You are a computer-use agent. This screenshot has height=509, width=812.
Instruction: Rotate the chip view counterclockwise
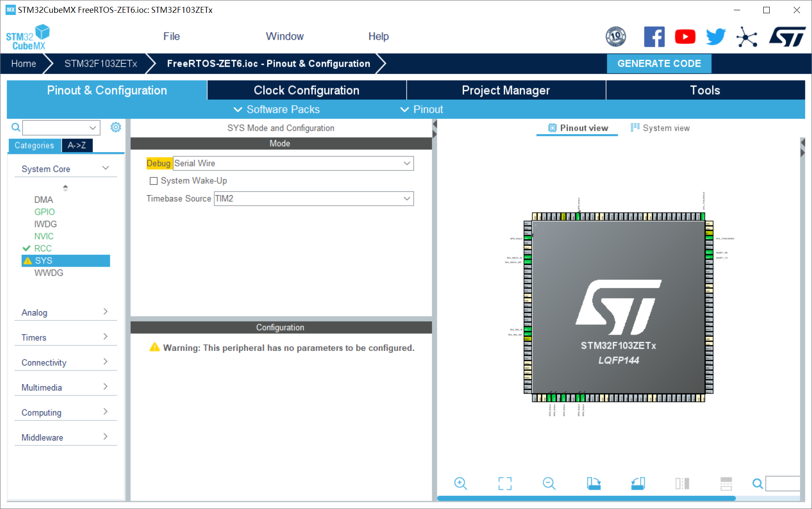[x=638, y=483]
